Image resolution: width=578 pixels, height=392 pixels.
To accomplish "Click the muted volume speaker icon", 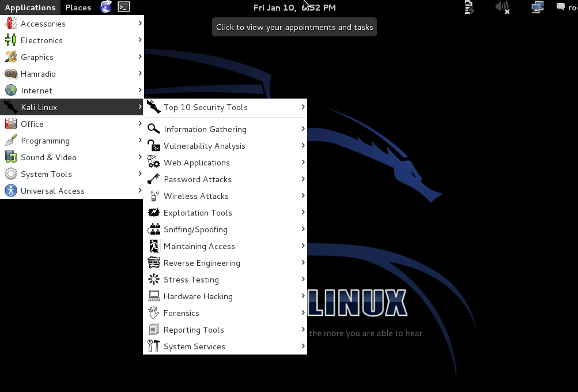I will click(502, 7).
